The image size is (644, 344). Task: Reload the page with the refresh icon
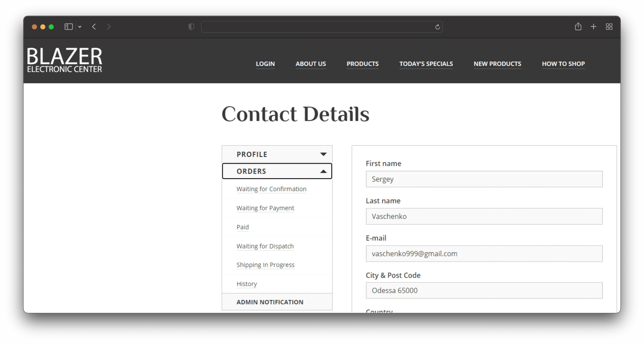tap(437, 27)
